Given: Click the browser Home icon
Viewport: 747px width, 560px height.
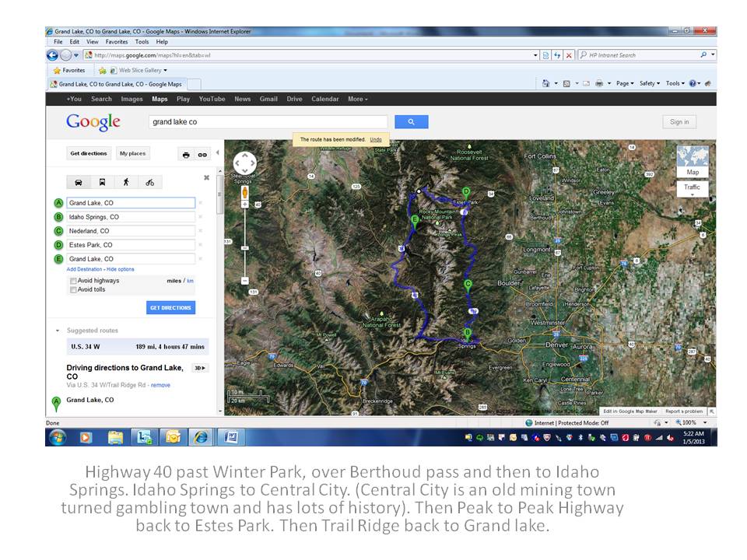Looking at the screenshot, I should coord(546,83).
